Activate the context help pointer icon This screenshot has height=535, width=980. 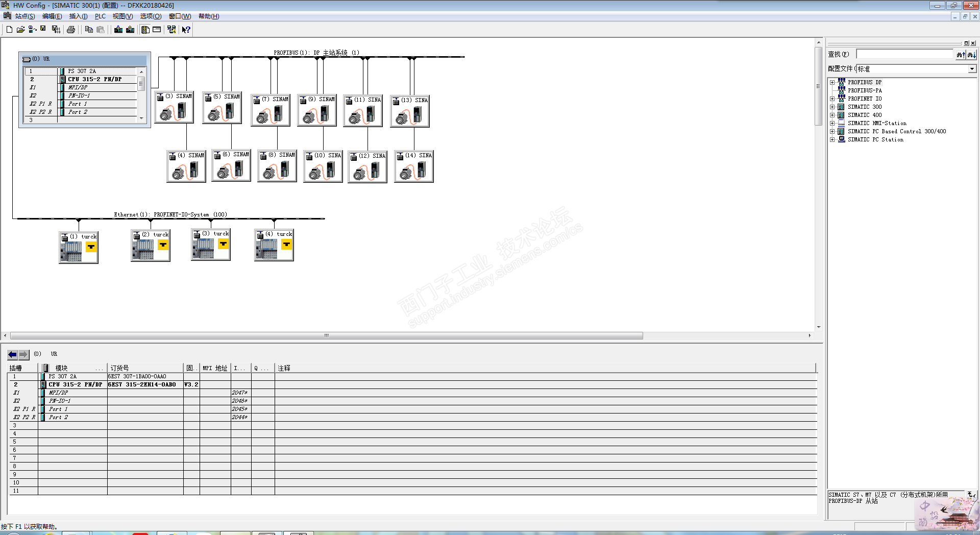tap(186, 30)
